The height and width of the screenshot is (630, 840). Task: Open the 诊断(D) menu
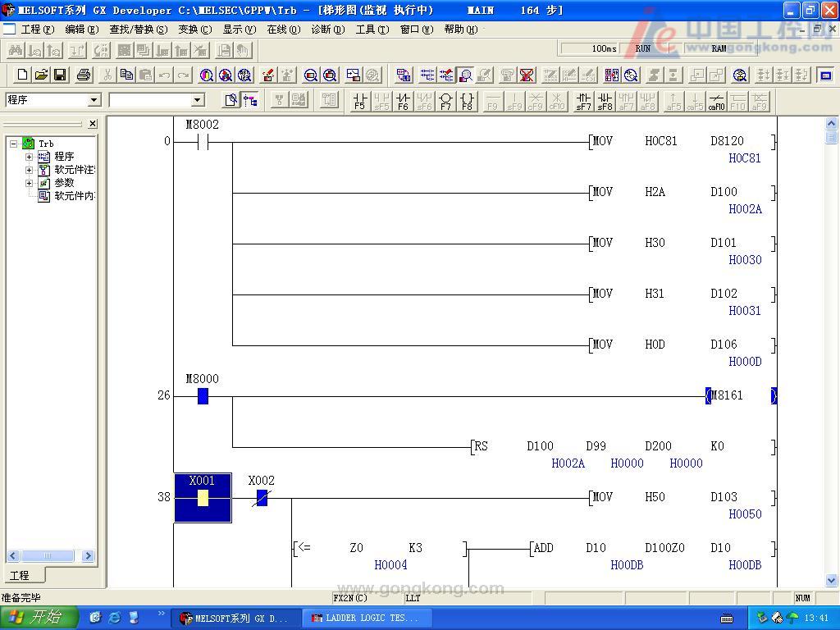[327, 30]
